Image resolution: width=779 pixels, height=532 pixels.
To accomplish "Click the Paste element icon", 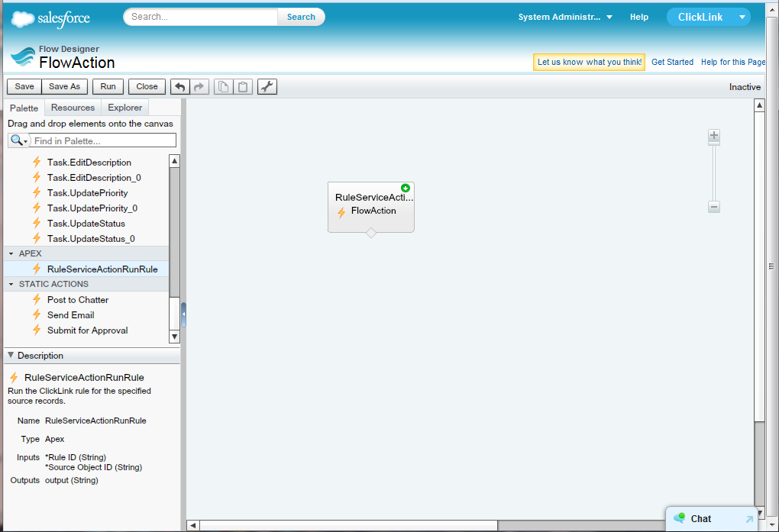I will click(x=243, y=86).
